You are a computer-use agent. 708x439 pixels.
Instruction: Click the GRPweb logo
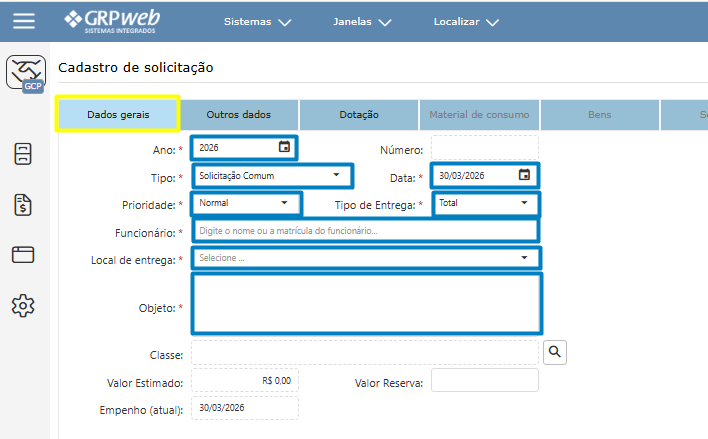tap(111, 21)
